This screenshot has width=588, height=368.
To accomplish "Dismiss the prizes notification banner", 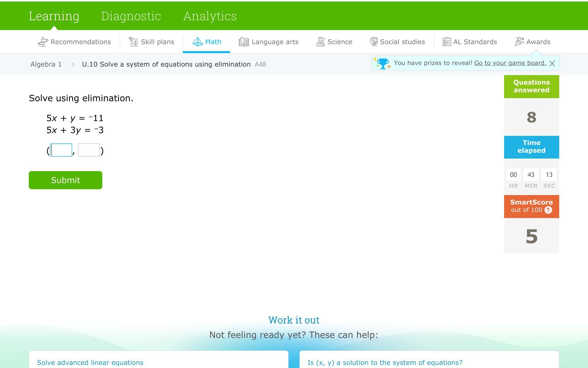I will point(552,63).
